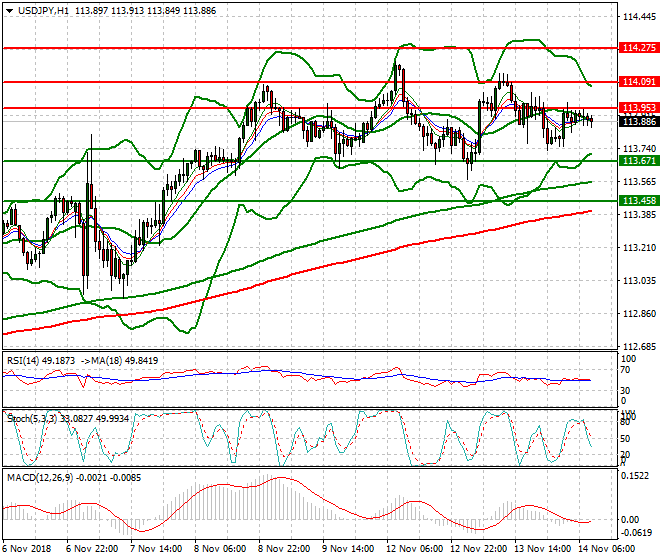Click the 13 Nov 14:00 time label
Image resolution: width=660 pixels, height=560 pixels.
543,549
